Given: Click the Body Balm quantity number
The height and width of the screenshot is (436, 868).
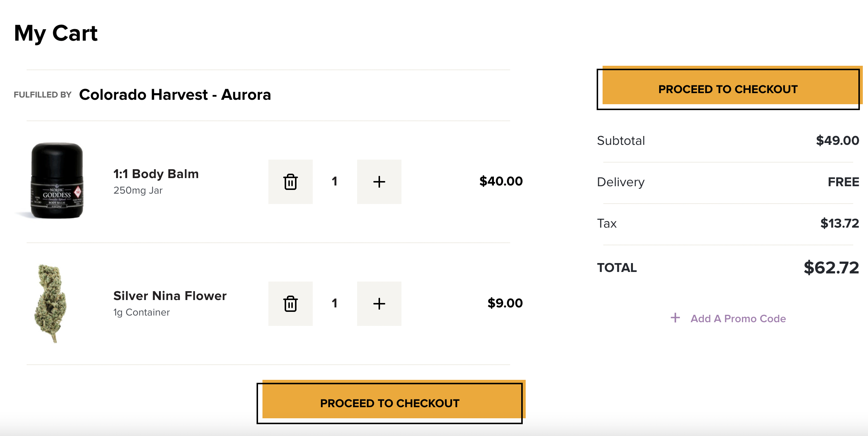Looking at the screenshot, I should [x=335, y=181].
